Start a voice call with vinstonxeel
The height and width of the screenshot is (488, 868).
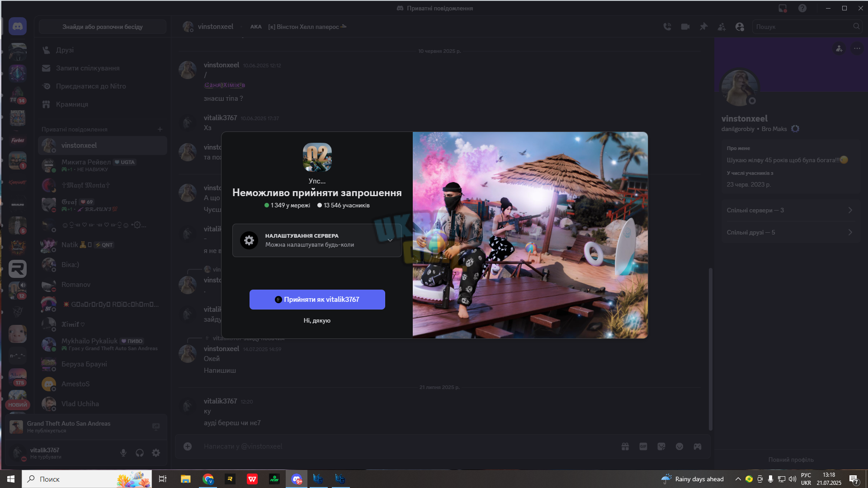pos(667,27)
